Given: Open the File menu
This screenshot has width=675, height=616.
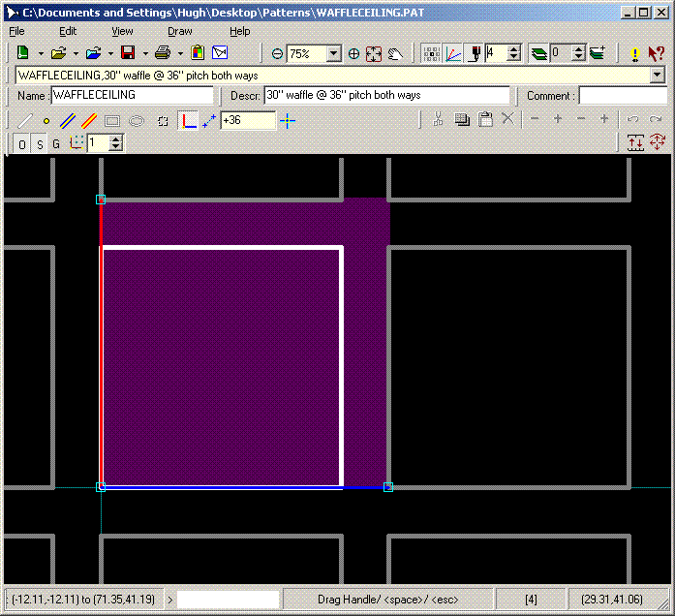Looking at the screenshot, I should 16,31.
